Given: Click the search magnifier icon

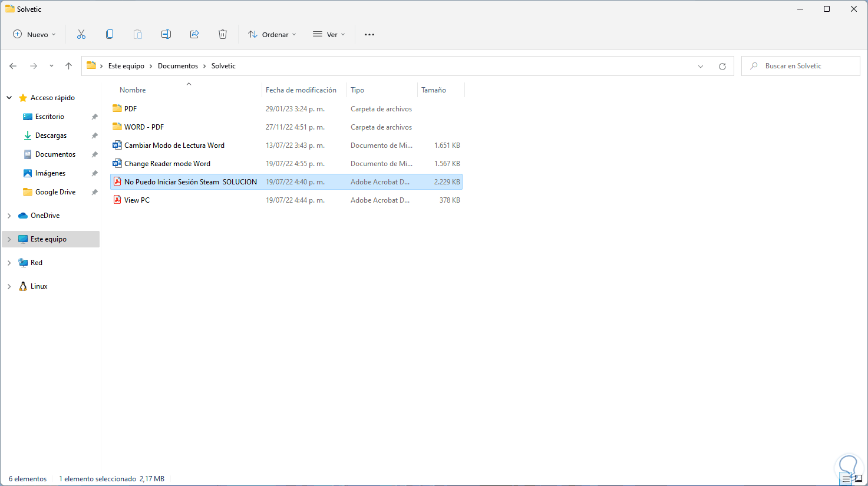Looking at the screenshot, I should pos(754,66).
